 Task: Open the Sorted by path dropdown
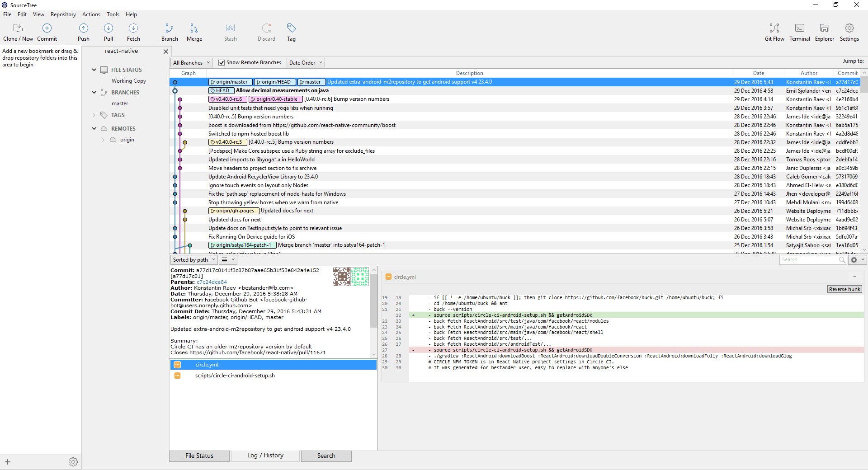194,260
